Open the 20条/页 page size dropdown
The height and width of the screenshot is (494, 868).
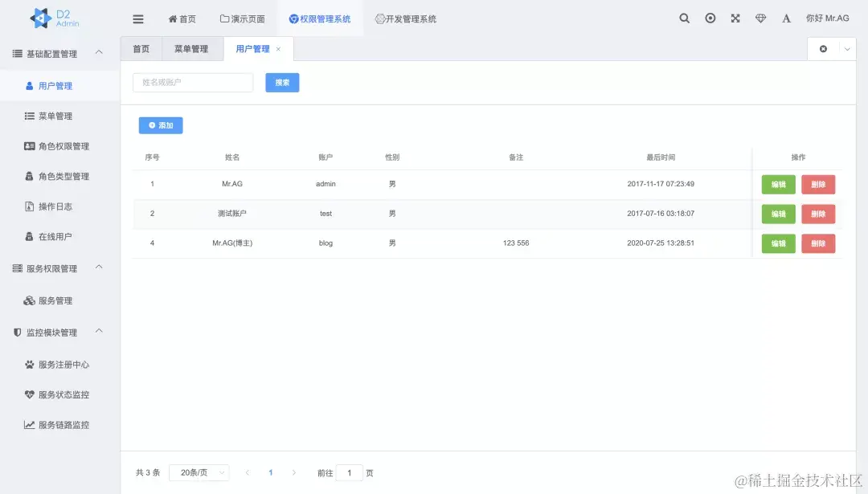coord(199,472)
